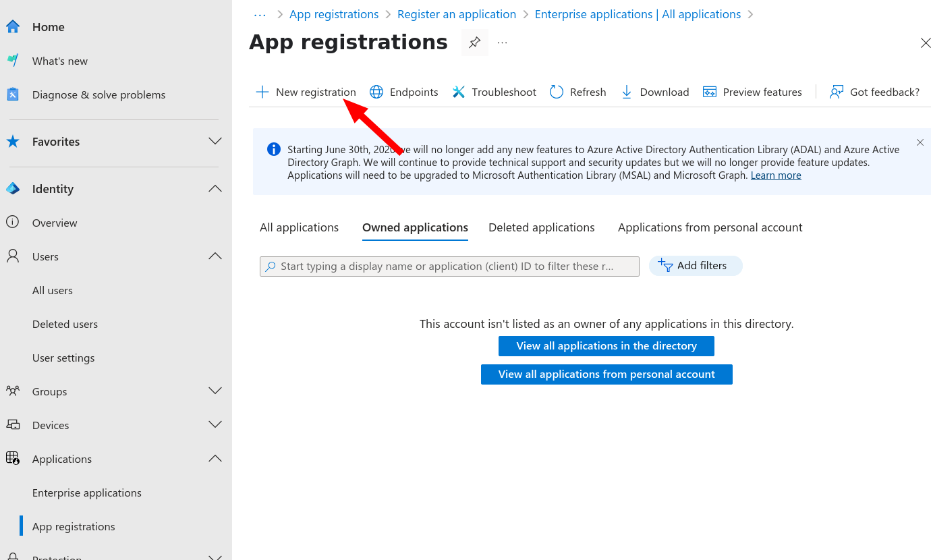
Task: Click the What's new icon
Action: 13,61
